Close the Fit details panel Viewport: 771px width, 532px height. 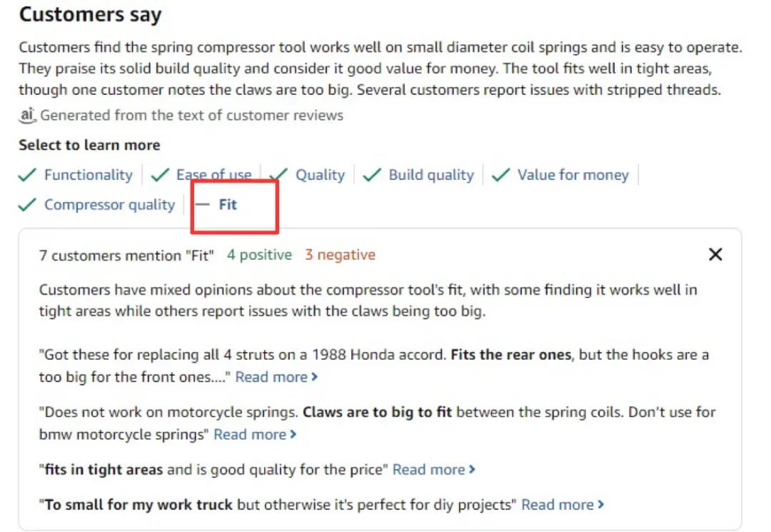tap(715, 254)
